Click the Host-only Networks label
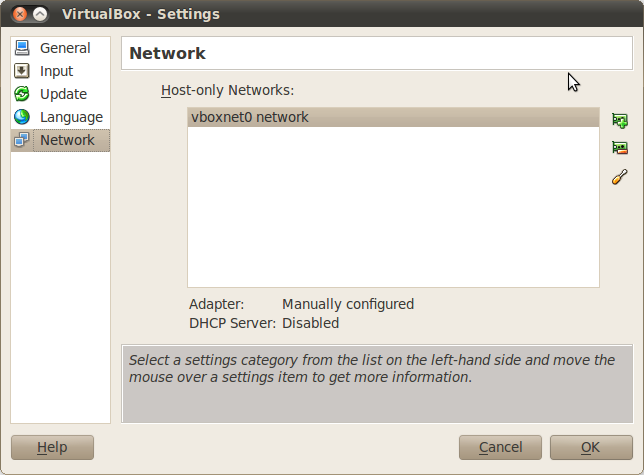 [x=227, y=90]
